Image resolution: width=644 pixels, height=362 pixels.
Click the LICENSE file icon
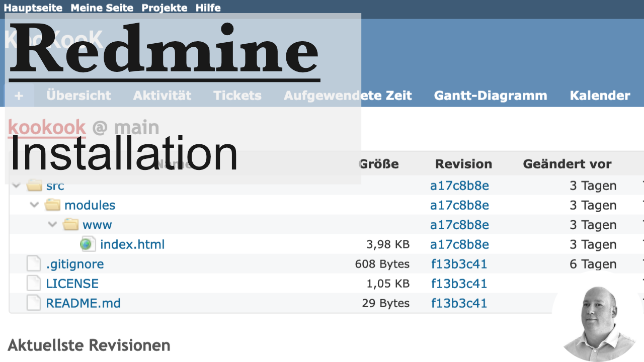coord(33,283)
